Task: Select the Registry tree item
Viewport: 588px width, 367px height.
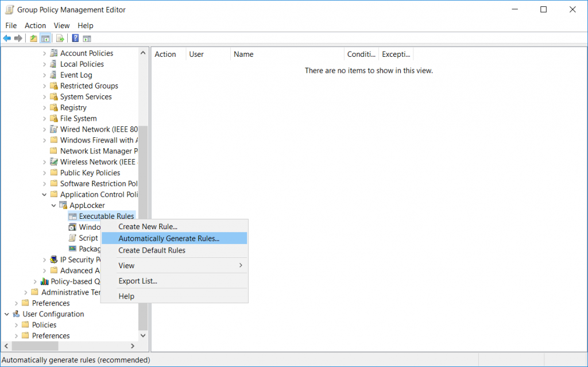Action: [x=73, y=108]
